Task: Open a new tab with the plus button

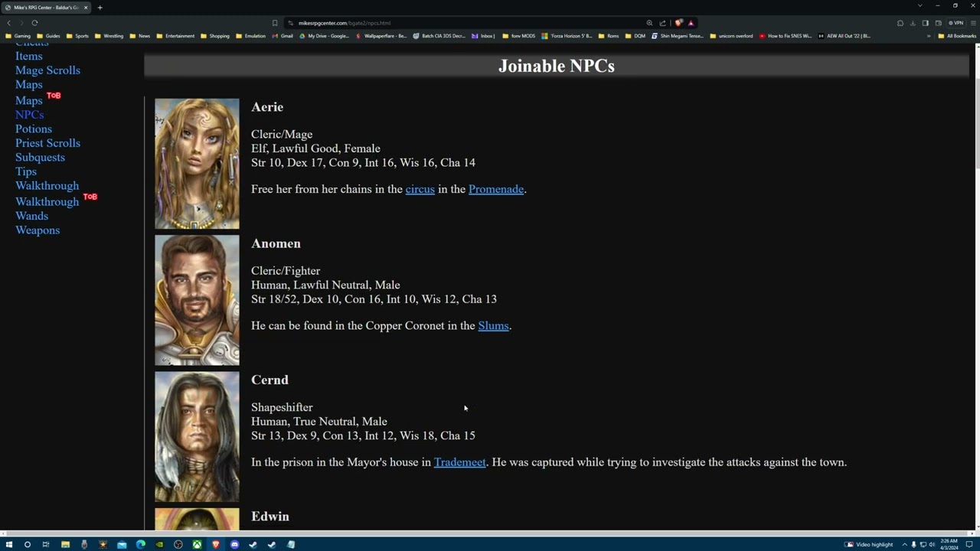Action: [x=100, y=8]
